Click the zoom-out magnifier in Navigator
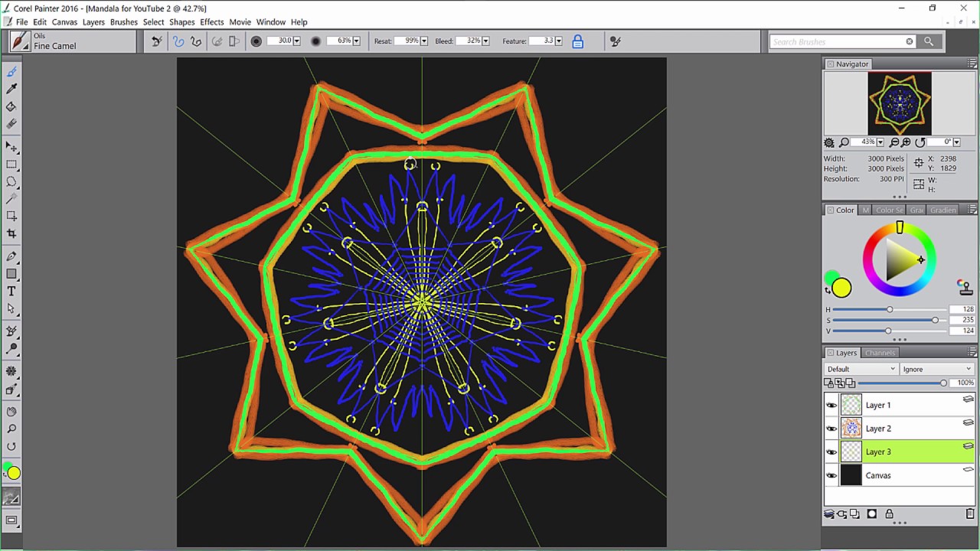This screenshot has width=980, height=551. (x=894, y=142)
